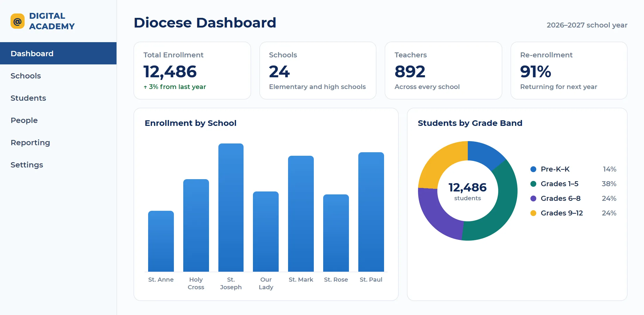Click the purple Grades 6–8 legend dot
The image size is (644, 315).
coord(533,198)
